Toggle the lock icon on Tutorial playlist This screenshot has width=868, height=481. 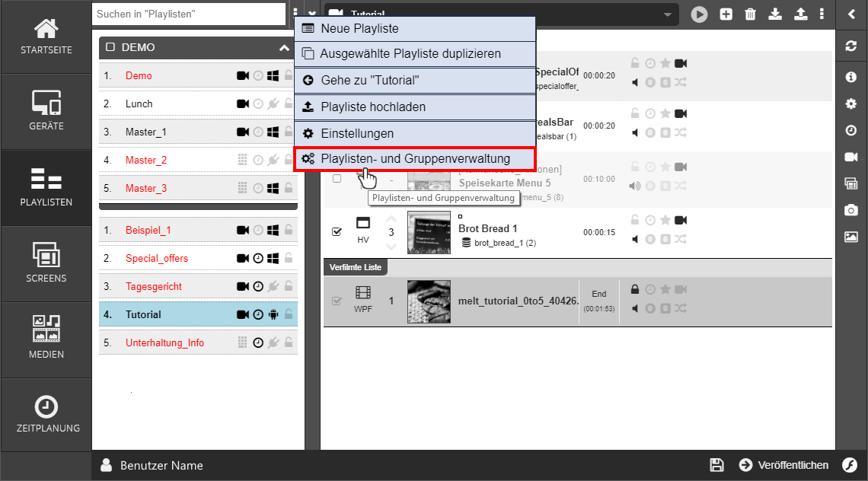tap(289, 314)
